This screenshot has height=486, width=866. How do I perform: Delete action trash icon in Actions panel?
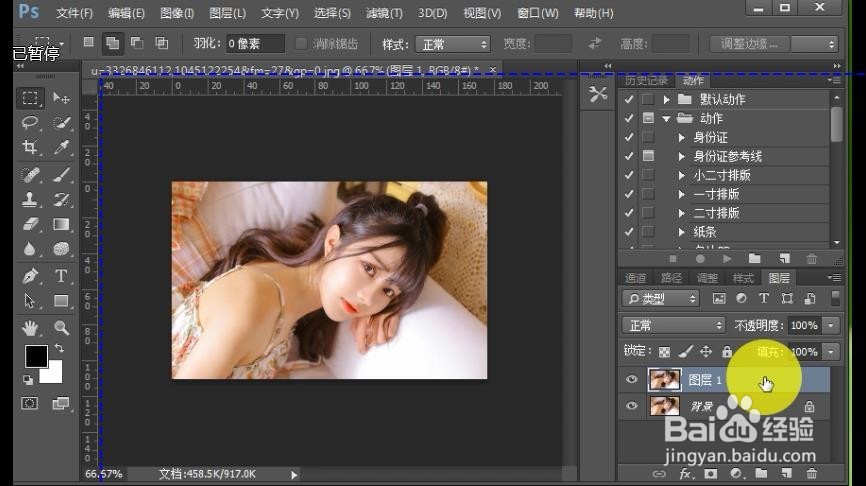pyautogui.click(x=811, y=258)
